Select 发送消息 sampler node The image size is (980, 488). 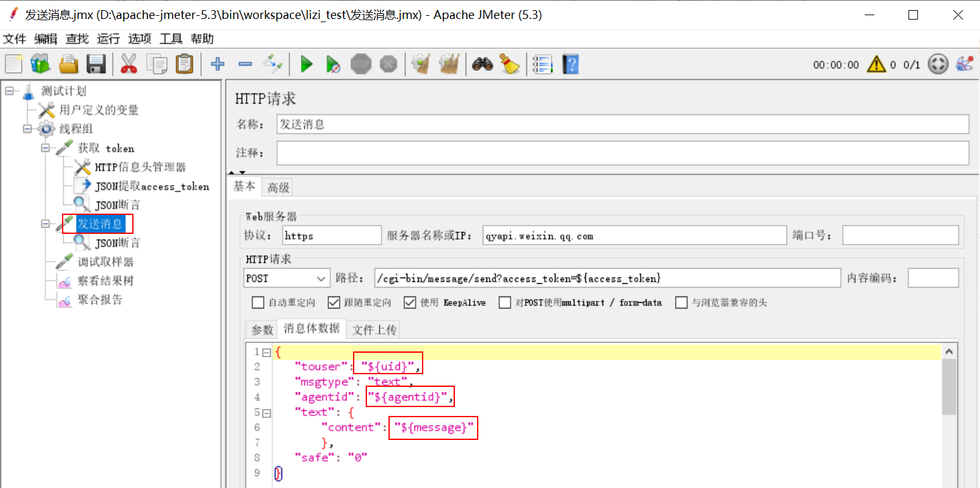point(100,224)
